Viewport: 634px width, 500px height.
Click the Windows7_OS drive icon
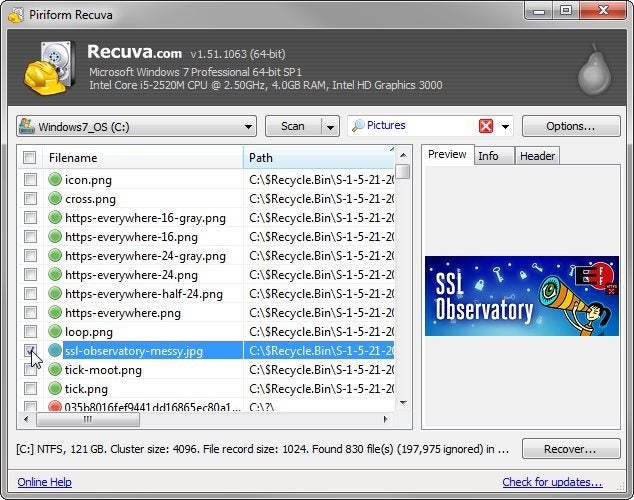coord(27,126)
